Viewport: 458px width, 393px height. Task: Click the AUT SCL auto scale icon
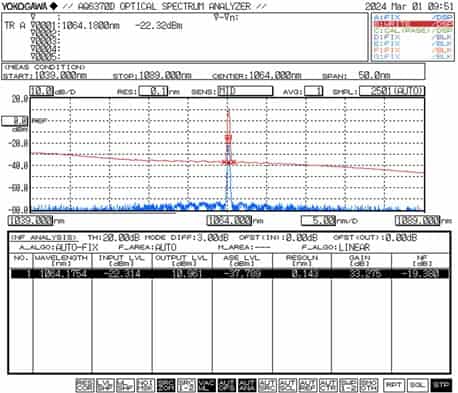tap(287, 385)
